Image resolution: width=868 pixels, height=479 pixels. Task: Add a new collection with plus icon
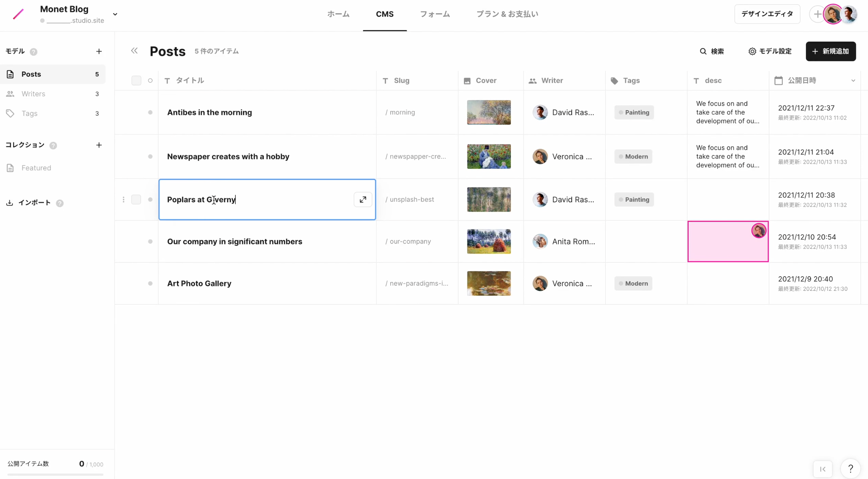click(x=99, y=145)
